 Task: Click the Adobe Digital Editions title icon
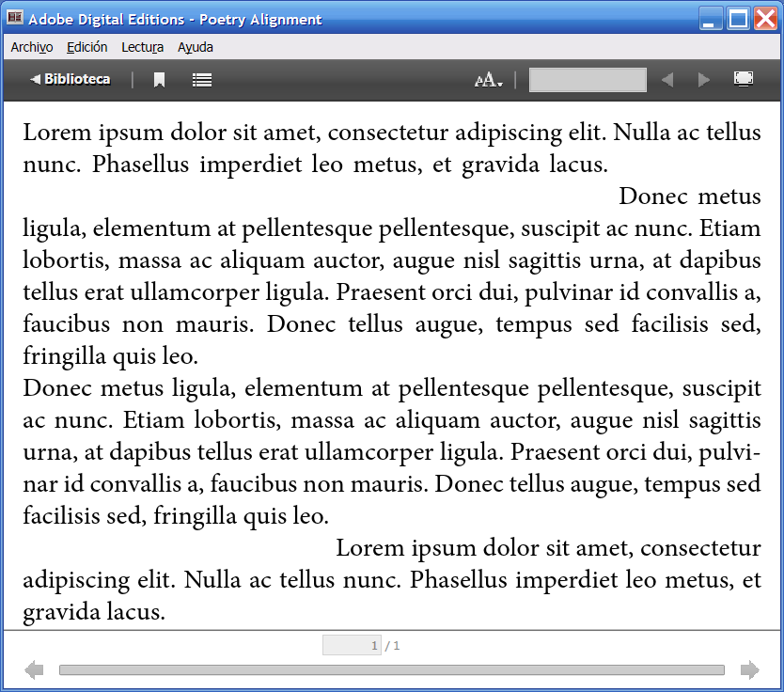[15, 18]
